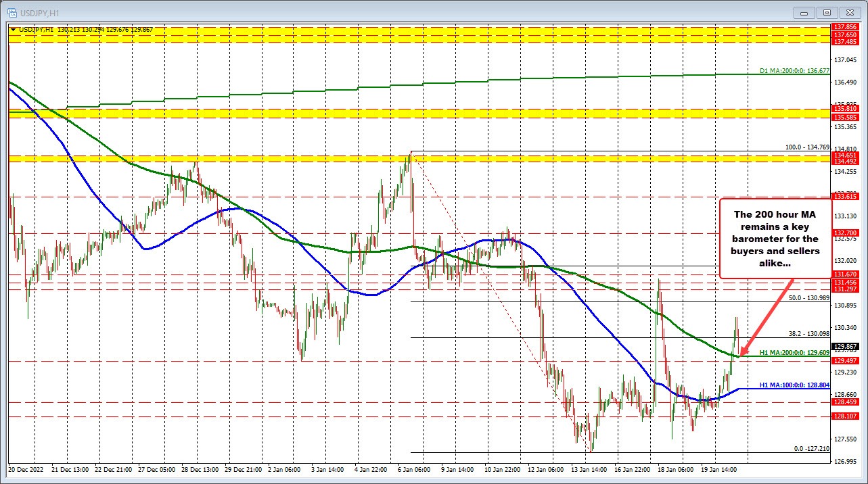868x484 pixels.
Task: Click the 137.856 price level tag
Action: [846, 27]
